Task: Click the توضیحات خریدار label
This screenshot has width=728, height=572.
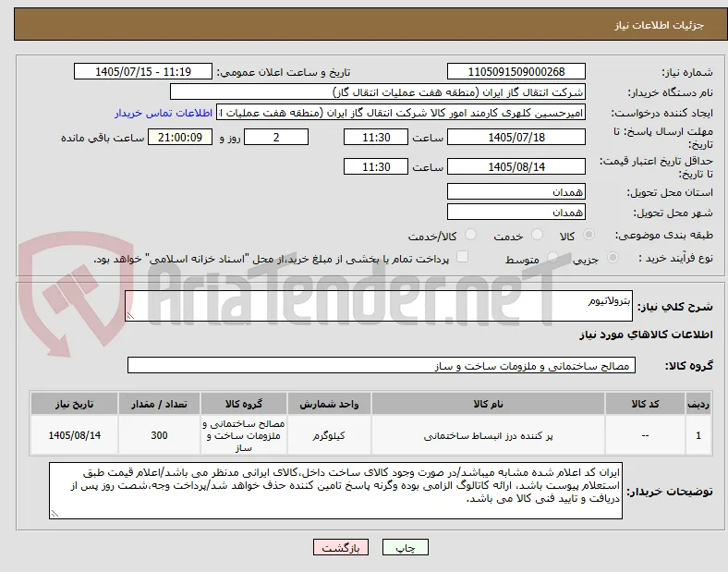Action: [x=670, y=492]
